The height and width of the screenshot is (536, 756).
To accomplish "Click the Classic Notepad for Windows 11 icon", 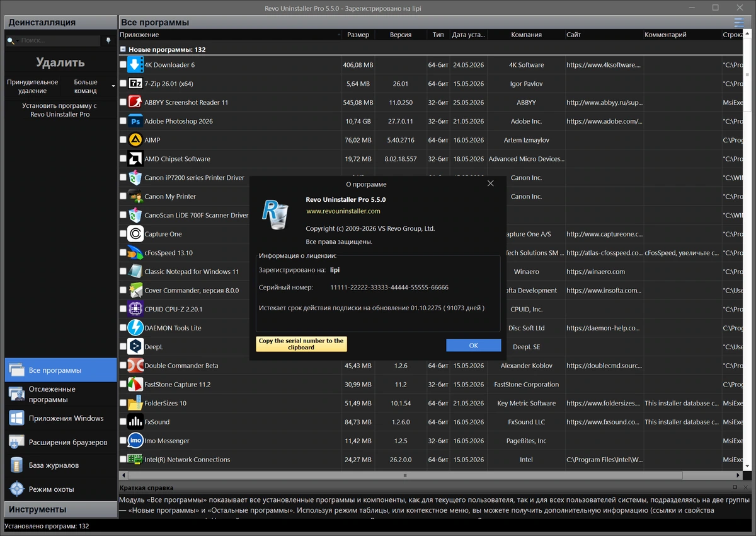I will point(135,272).
